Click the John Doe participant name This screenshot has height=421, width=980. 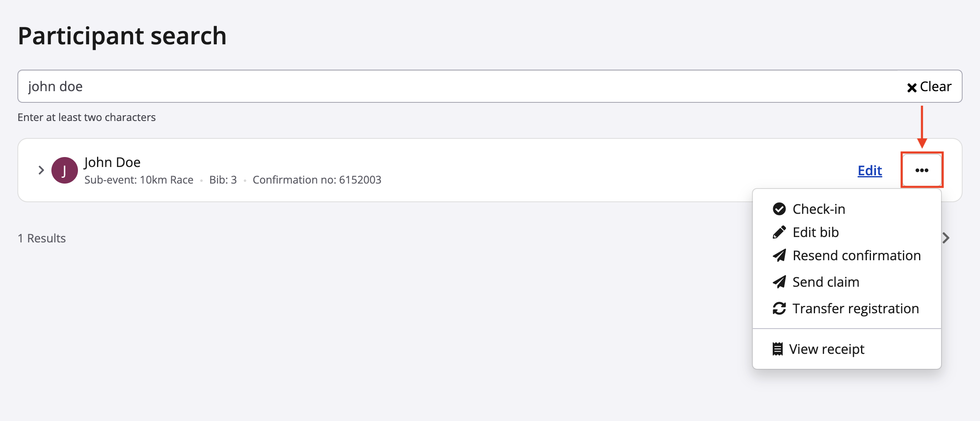(112, 162)
